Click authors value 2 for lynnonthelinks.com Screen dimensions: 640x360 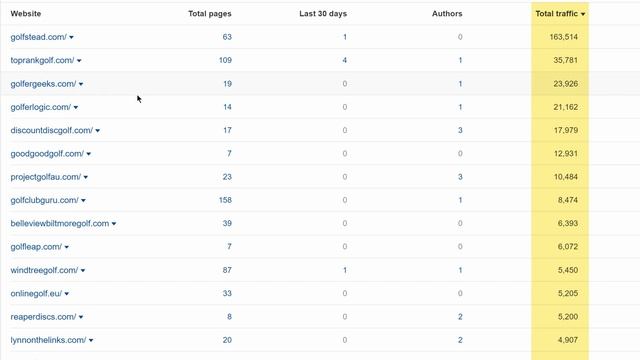pyautogui.click(x=460, y=340)
